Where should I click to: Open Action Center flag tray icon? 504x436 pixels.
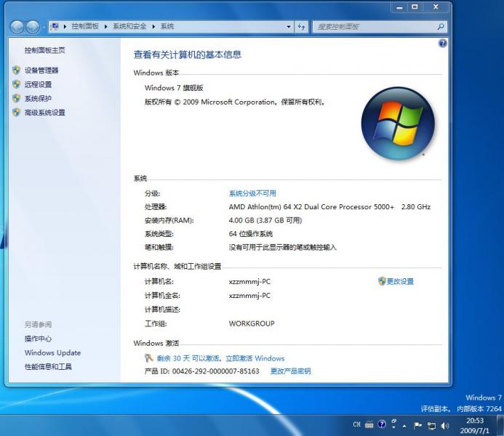click(x=417, y=425)
